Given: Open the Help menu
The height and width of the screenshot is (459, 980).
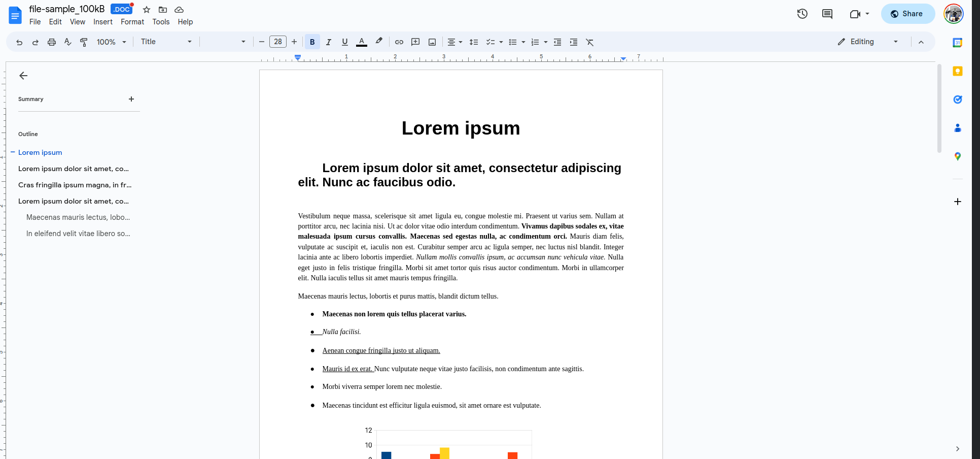Looking at the screenshot, I should tap(185, 22).
